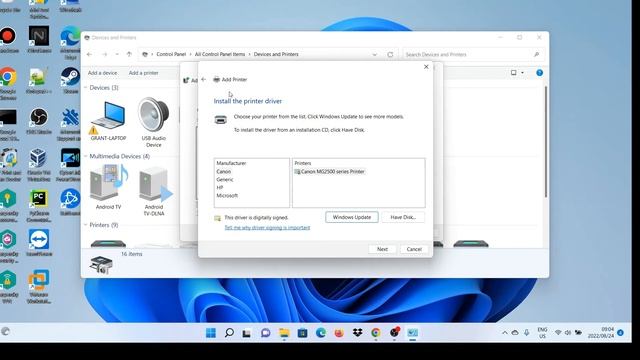Open the Windows Start menu
The image size is (640, 360).
point(211,333)
